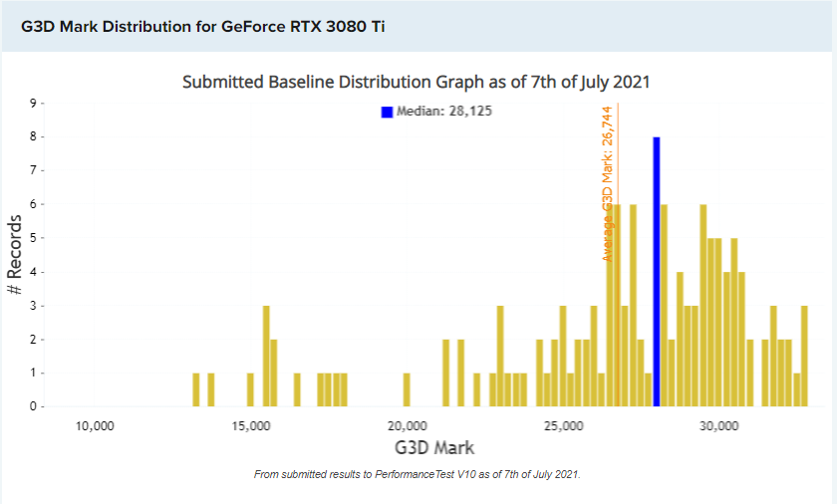837x504 pixels.
Task: Click the 25,000 x-axis label
Action: click(x=564, y=426)
